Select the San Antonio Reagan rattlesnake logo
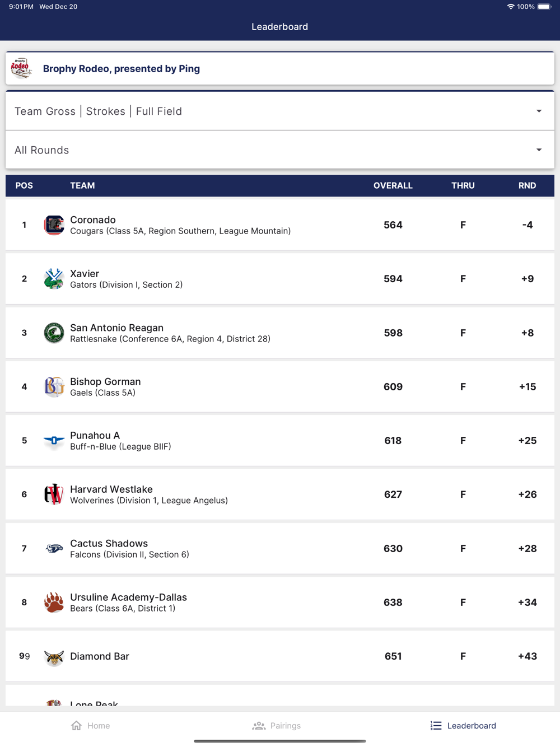 (x=54, y=333)
